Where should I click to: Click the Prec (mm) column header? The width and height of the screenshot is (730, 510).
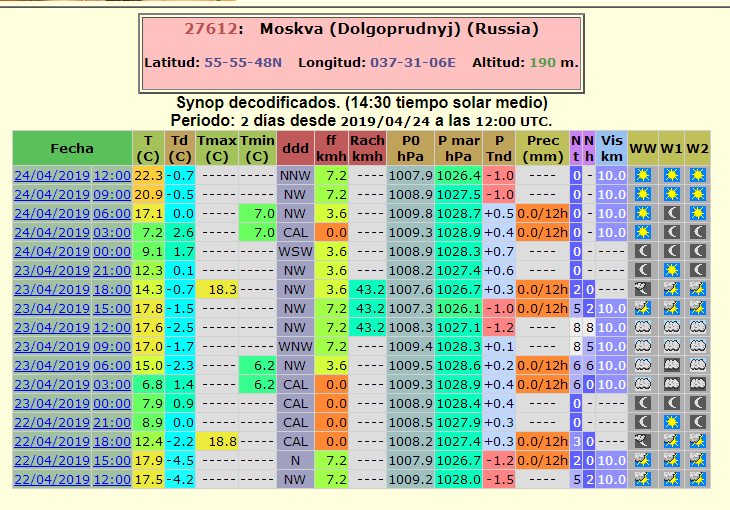pyautogui.click(x=542, y=148)
